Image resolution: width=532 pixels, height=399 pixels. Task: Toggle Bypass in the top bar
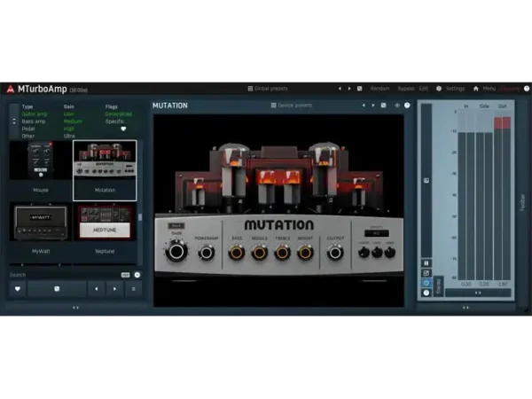tap(406, 89)
